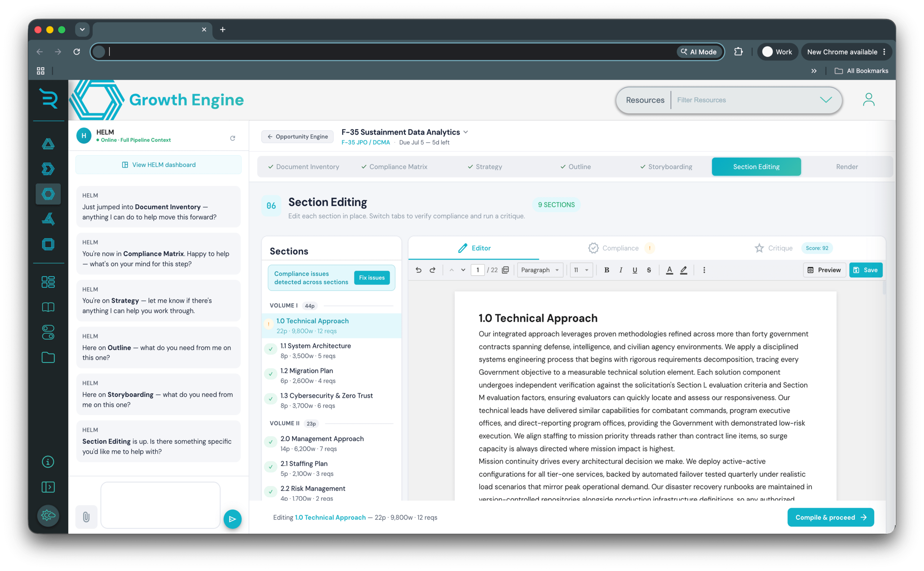Click the undo arrow in editor toolbar
The image size is (924, 571).
click(418, 270)
